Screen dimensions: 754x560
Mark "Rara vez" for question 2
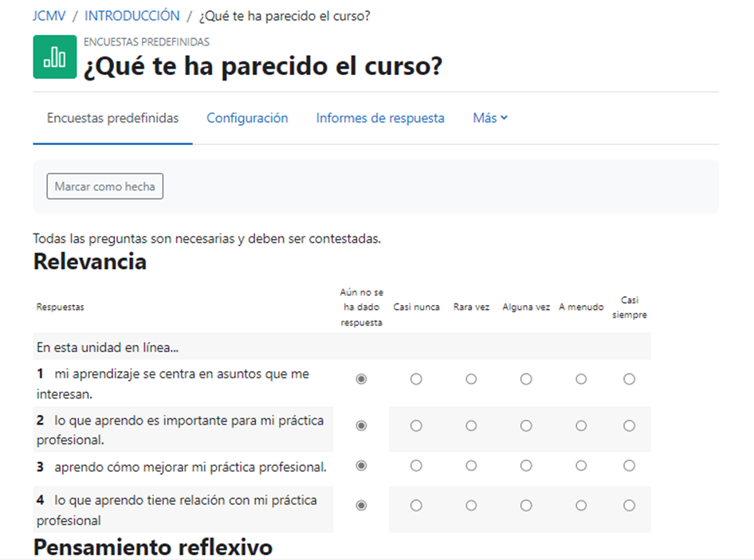click(x=471, y=425)
